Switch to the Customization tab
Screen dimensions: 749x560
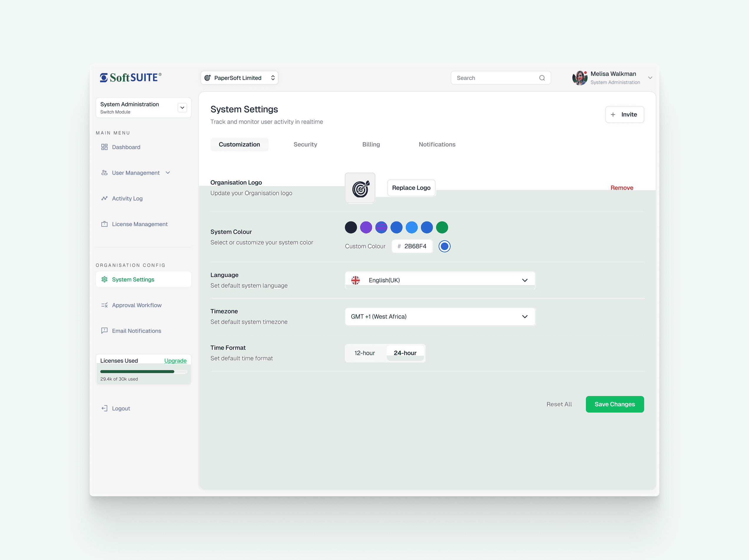tap(239, 144)
